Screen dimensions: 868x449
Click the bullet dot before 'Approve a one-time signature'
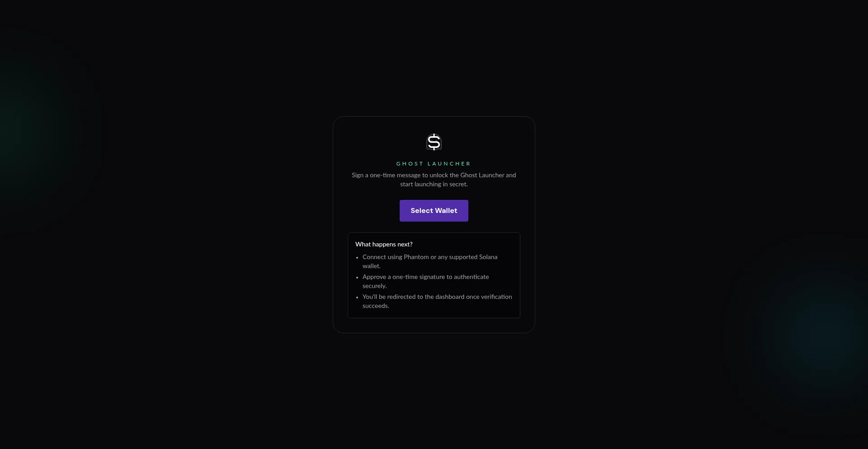pos(357,278)
